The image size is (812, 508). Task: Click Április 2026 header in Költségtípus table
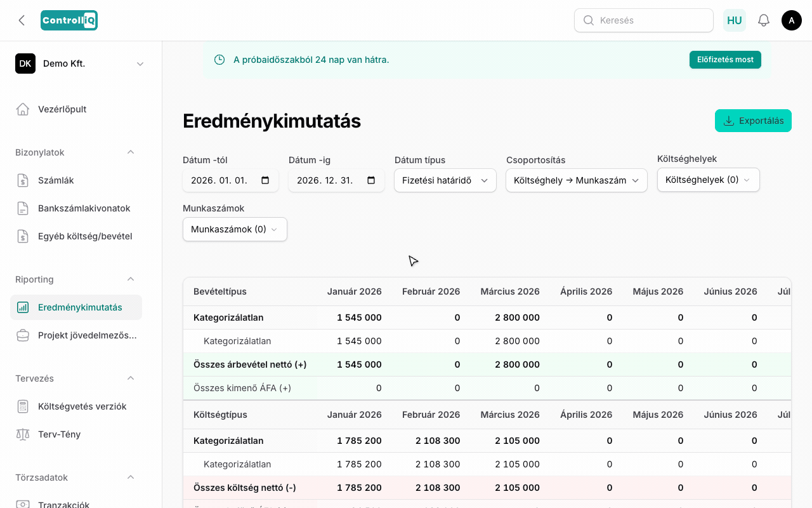pos(586,415)
